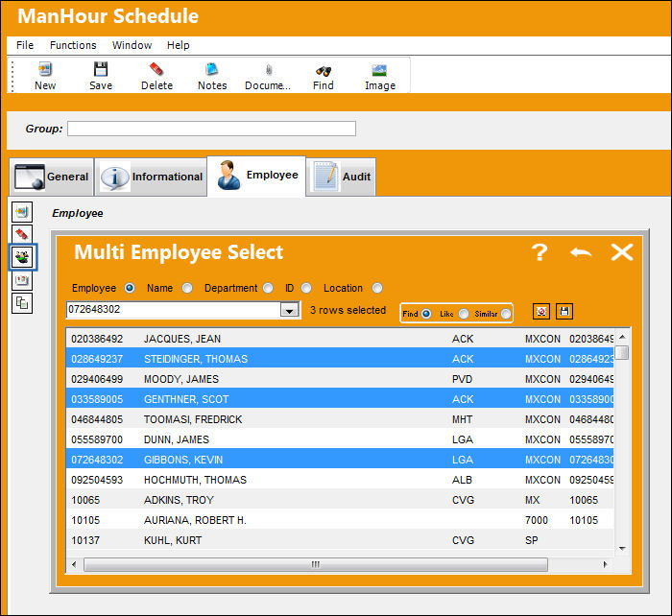Click the list's vertical scroll down arrow
Screen dimensions: 672x616
click(x=622, y=548)
